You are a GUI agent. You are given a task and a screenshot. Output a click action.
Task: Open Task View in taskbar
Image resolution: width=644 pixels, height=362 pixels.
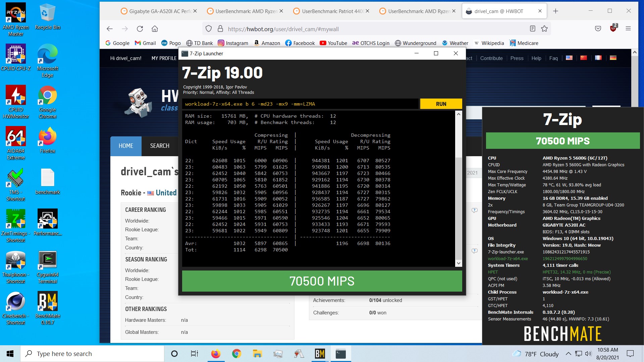195,354
